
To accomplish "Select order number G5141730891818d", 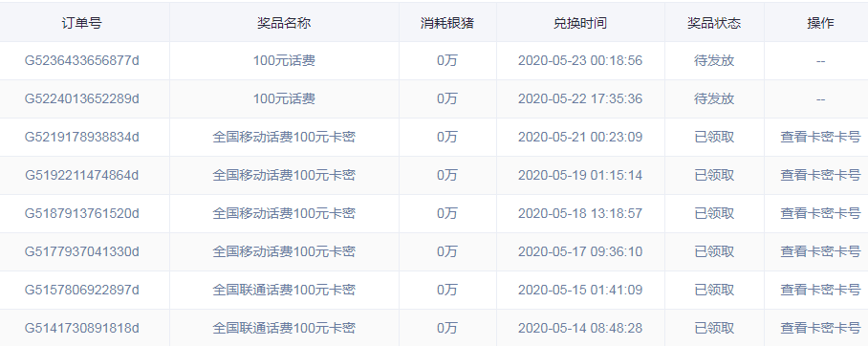I will pos(82,328).
